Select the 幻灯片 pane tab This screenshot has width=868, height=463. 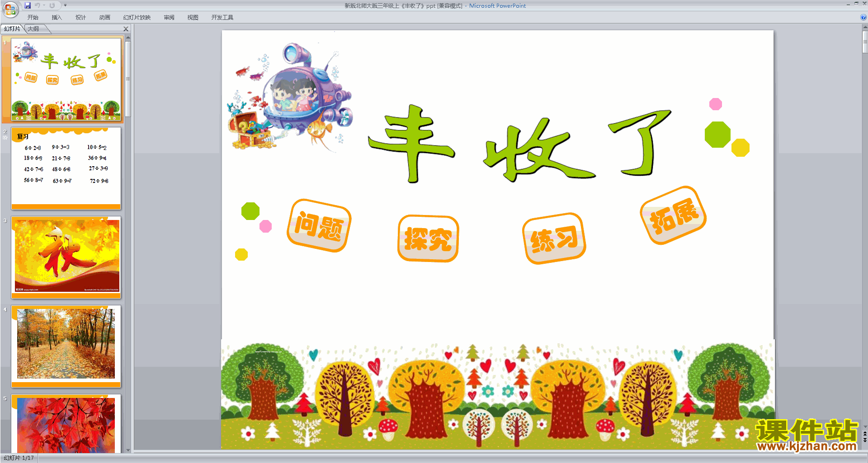[x=12, y=29]
